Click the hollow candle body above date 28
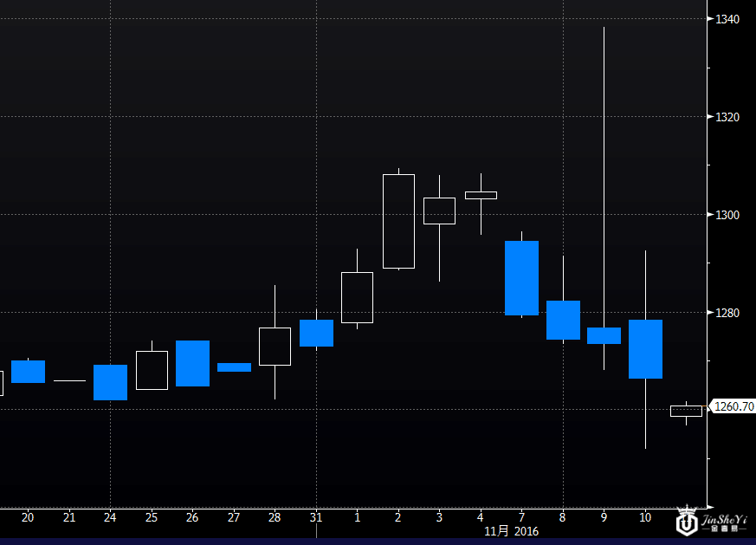 pos(275,347)
